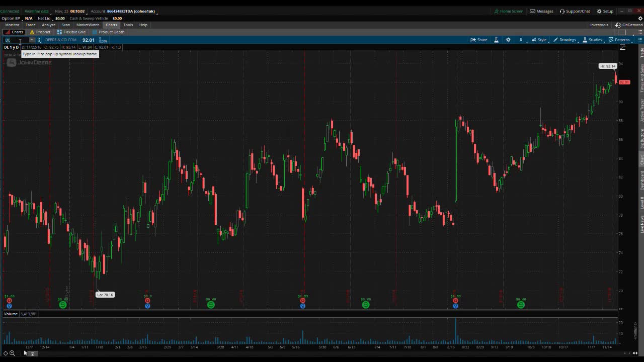
Task: Click the DE 1 y D chart label
Action: [x=12, y=47]
